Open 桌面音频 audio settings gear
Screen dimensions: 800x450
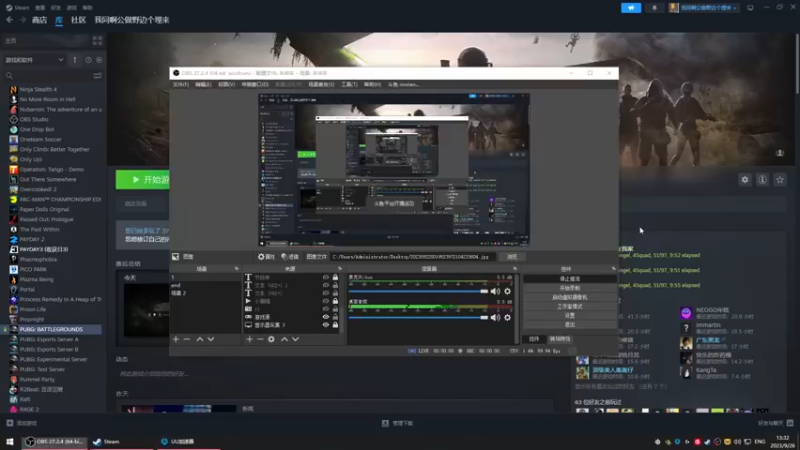pos(507,317)
